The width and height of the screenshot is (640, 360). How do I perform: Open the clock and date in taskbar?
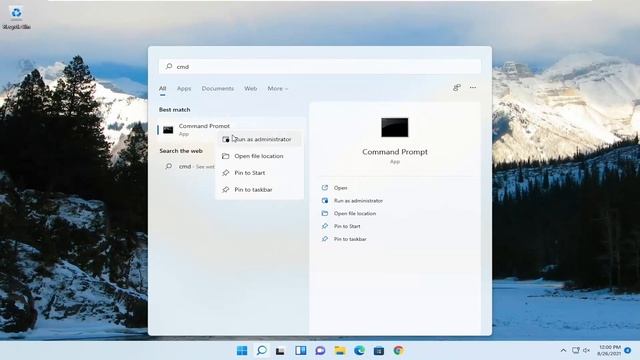610,350
